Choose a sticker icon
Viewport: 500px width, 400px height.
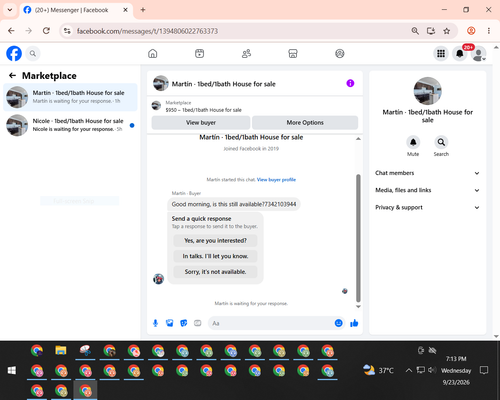(184, 323)
